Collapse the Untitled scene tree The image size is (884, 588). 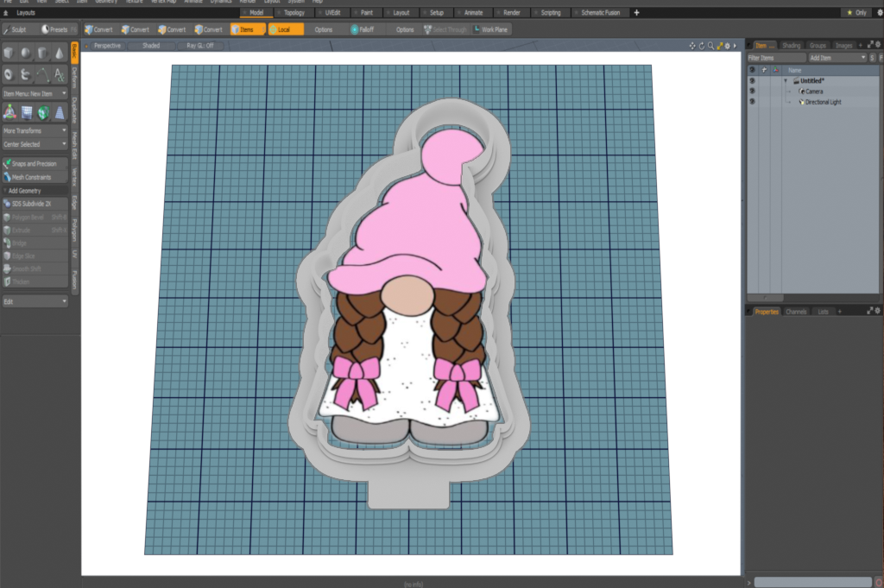tap(786, 80)
